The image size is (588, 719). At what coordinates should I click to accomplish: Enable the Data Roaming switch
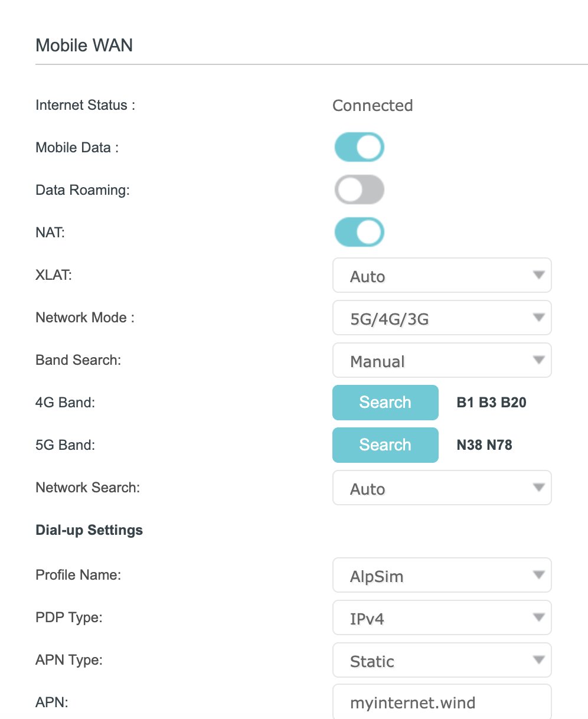[x=359, y=190]
